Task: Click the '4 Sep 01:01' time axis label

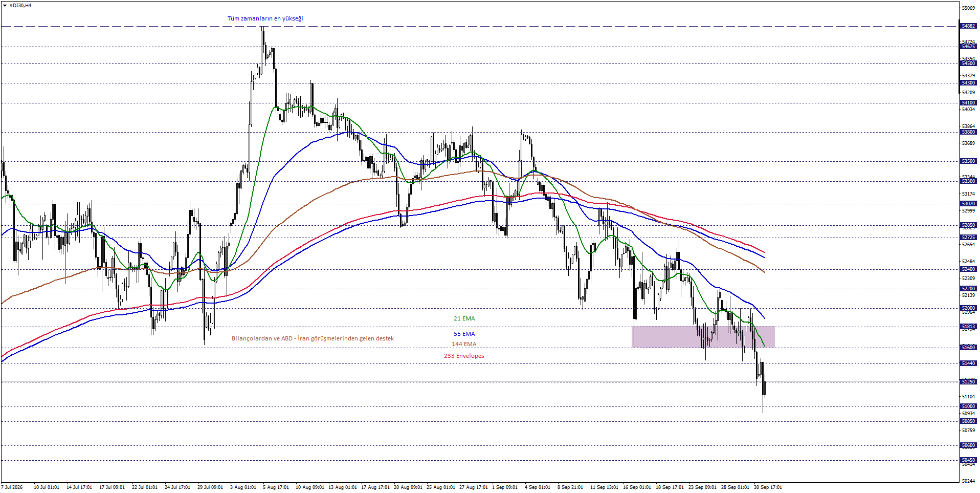Action: coord(538,487)
